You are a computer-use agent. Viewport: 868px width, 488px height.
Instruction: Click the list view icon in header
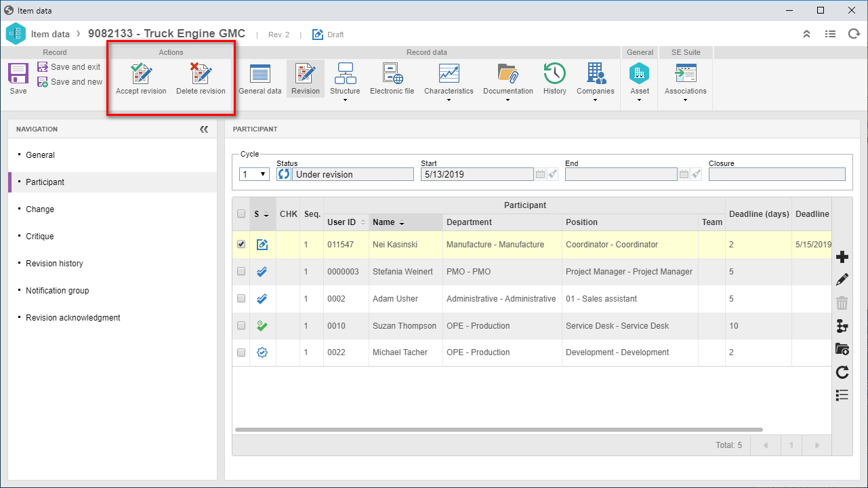click(830, 34)
